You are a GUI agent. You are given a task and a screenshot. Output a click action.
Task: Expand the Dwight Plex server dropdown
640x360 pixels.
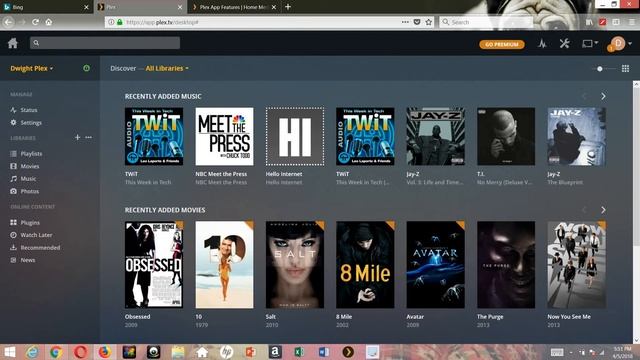coord(31,68)
